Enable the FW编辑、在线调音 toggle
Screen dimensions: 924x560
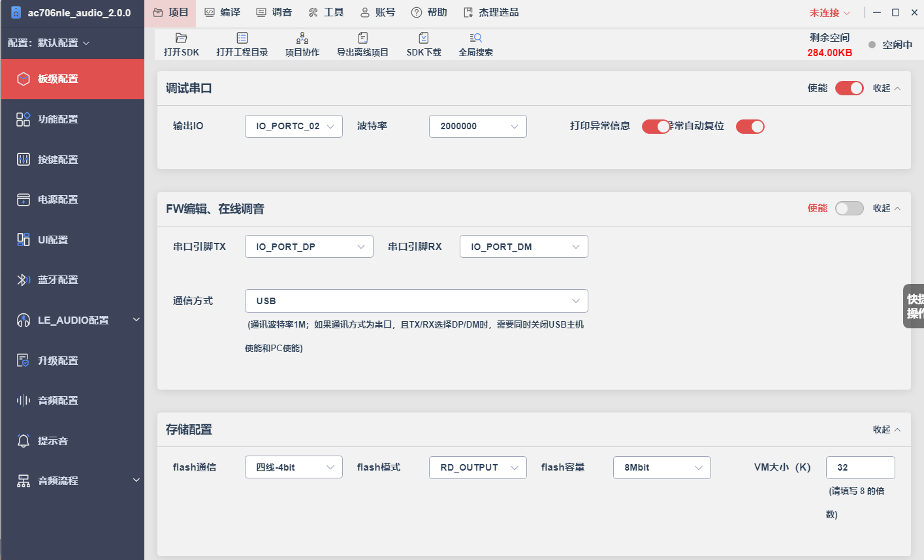click(x=849, y=208)
